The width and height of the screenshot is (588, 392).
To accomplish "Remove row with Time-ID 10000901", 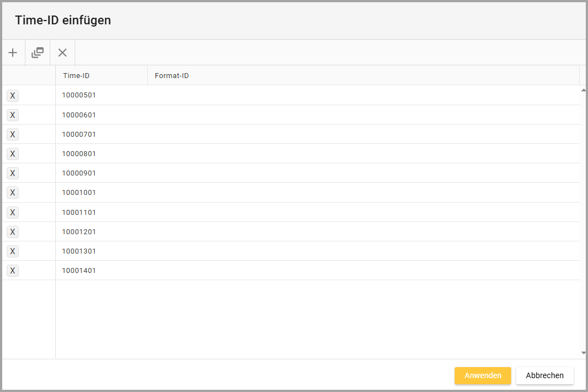I will [12, 173].
